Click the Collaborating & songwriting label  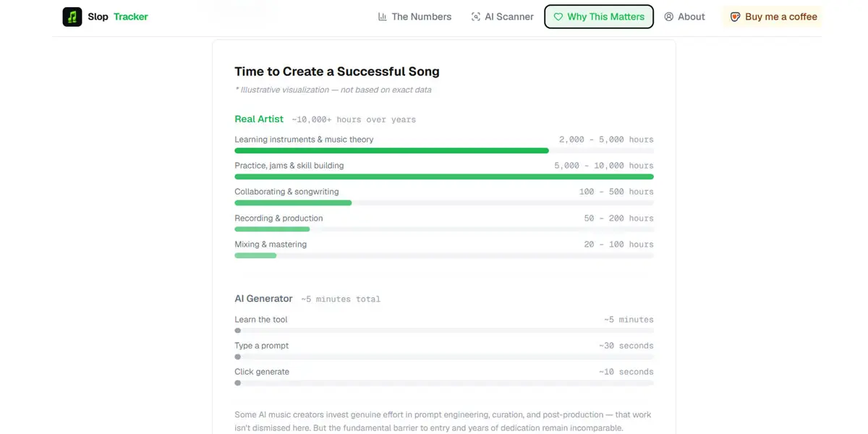click(x=286, y=192)
